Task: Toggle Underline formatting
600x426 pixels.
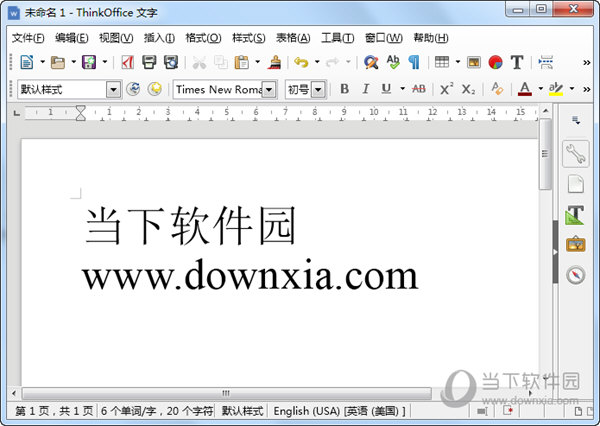Action: 386,89
